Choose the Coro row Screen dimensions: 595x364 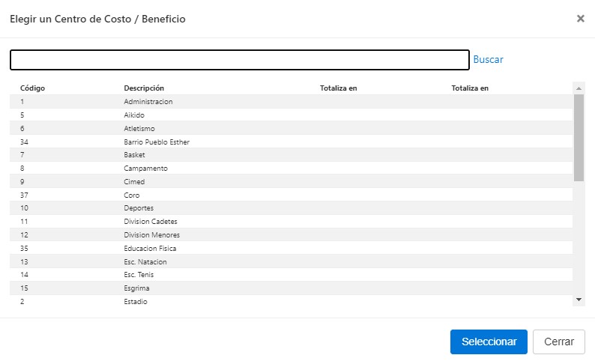coord(132,195)
